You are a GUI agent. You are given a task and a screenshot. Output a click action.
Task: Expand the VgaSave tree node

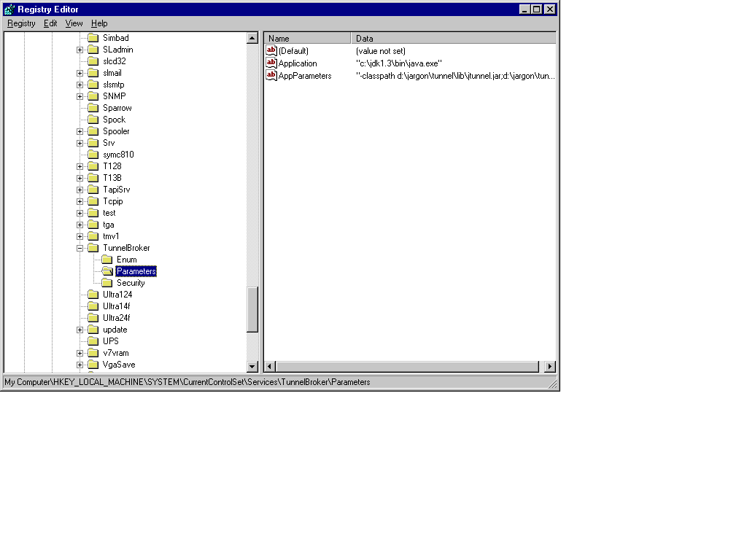80,365
